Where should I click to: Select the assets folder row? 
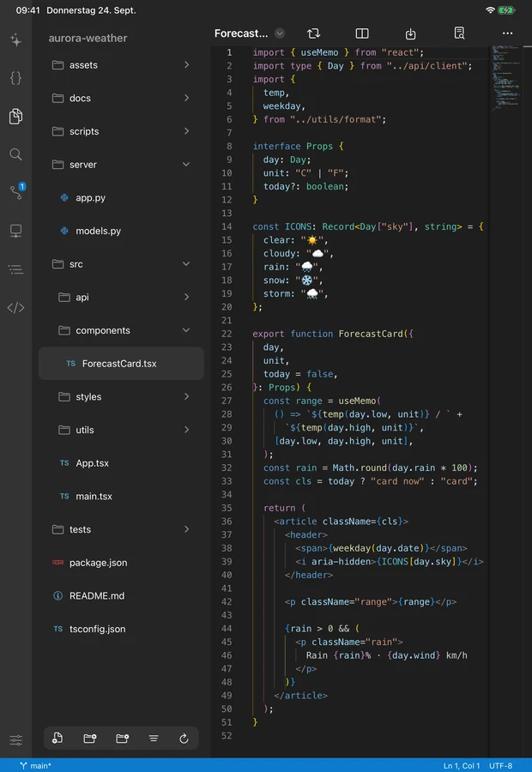click(121, 64)
